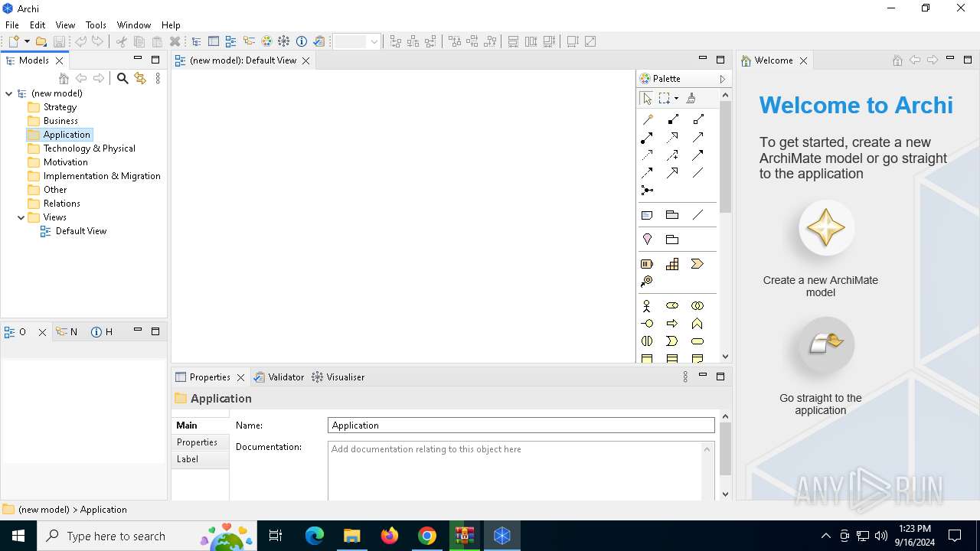980x551 pixels.
Task: Open the Window menu
Action: click(134, 24)
